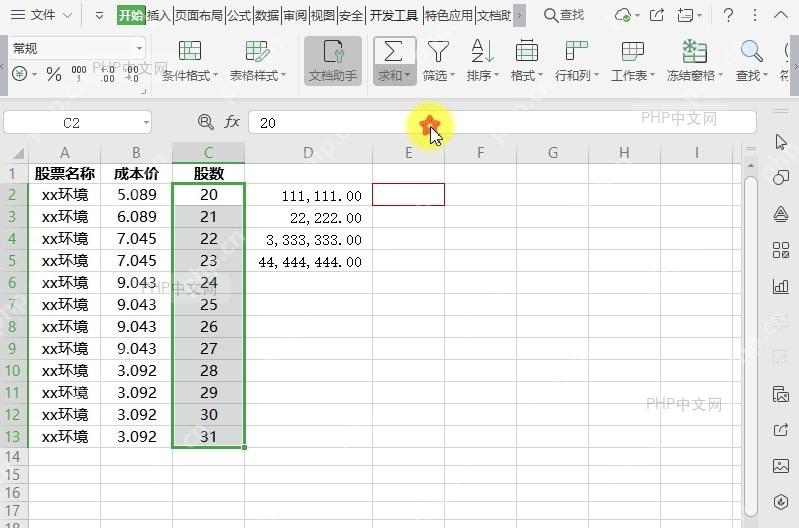799x528 pixels.
Task: Switch to the 特色应用 ribbon tab
Action: pyautogui.click(x=448, y=15)
